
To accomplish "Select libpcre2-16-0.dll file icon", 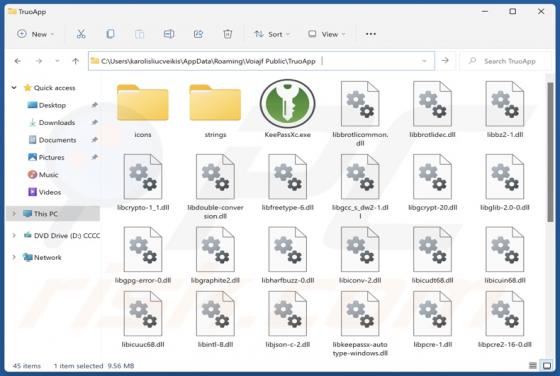I will point(505,314).
